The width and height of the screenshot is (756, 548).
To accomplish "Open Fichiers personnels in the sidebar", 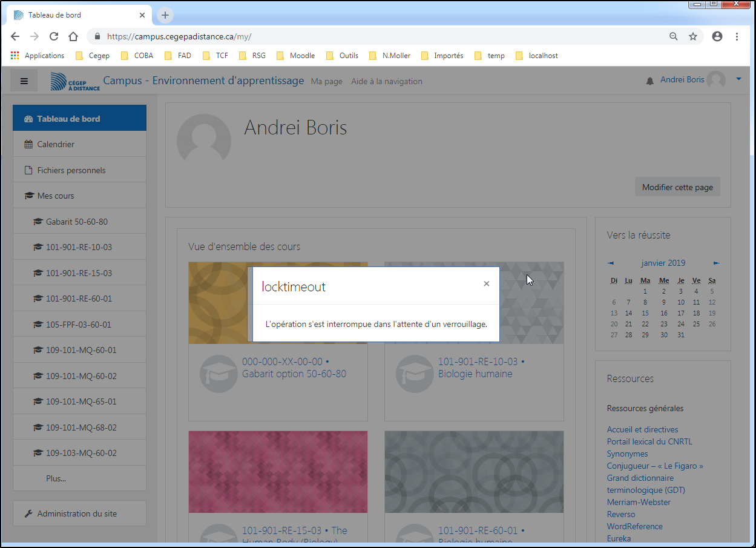I will coord(71,170).
